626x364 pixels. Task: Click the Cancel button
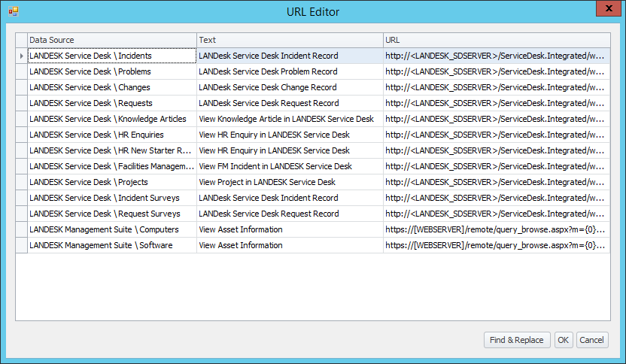click(592, 340)
